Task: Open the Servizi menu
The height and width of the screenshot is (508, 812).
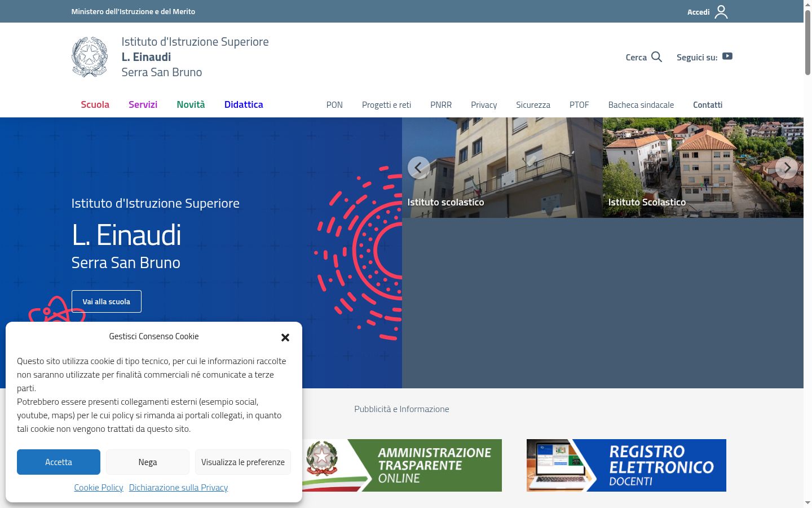Action: [143, 104]
